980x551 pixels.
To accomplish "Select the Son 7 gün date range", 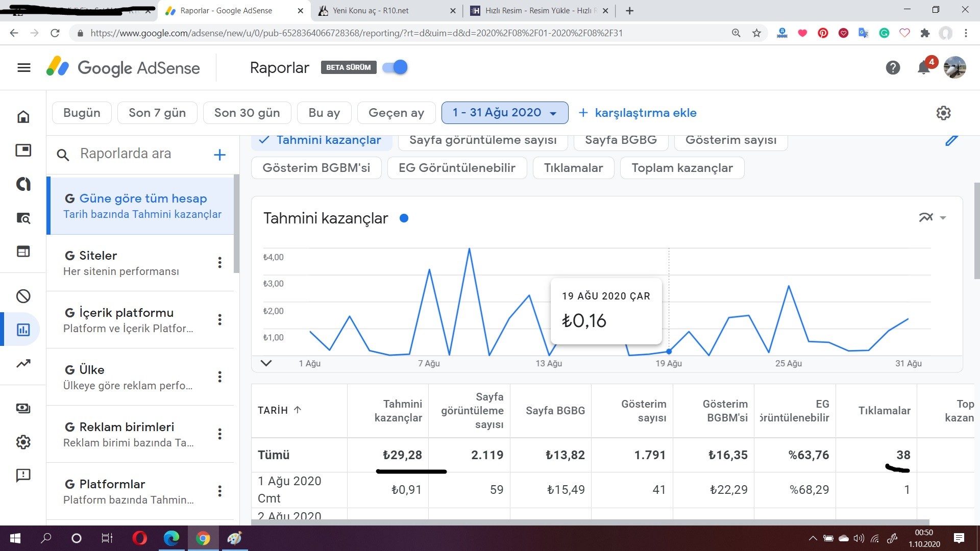I will (x=157, y=113).
